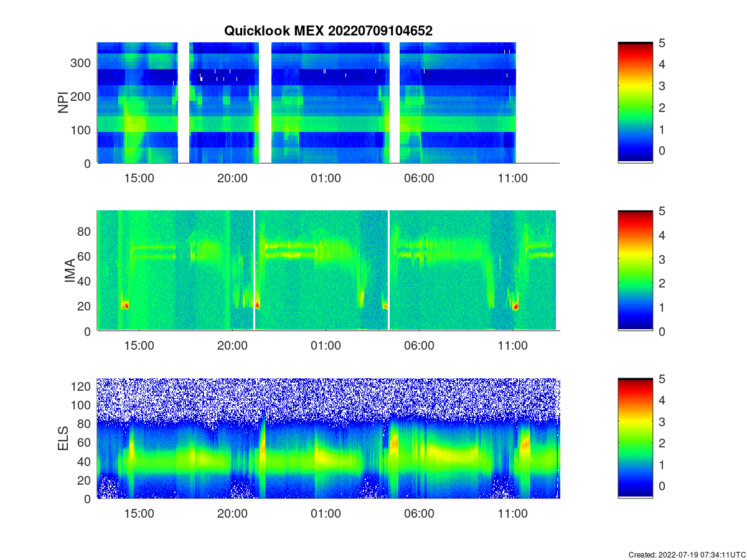Click the 11:00 tick under the ELS plot
Screen dimensions: 747x560
513,514
